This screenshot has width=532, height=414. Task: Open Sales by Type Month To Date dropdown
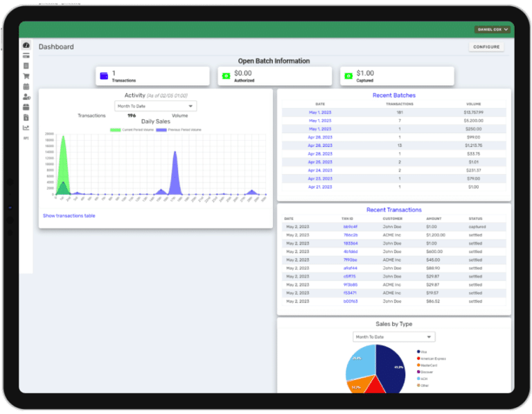(393, 337)
